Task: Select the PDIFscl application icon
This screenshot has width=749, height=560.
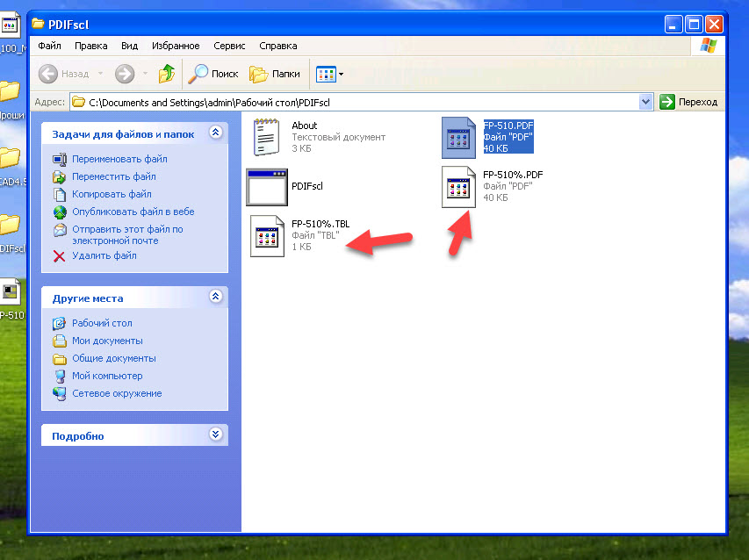Action: tap(267, 187)
